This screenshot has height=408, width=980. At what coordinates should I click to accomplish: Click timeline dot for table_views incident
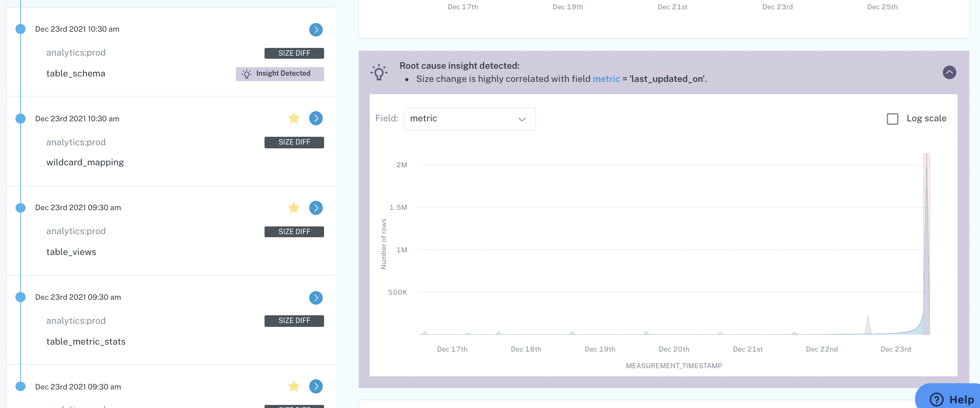(20, 208)
